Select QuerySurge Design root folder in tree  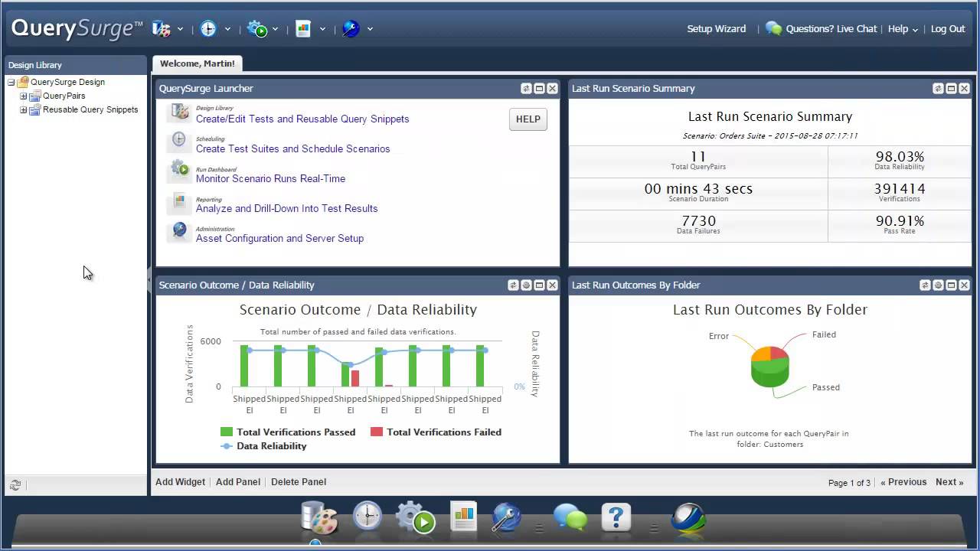[67, 82]
